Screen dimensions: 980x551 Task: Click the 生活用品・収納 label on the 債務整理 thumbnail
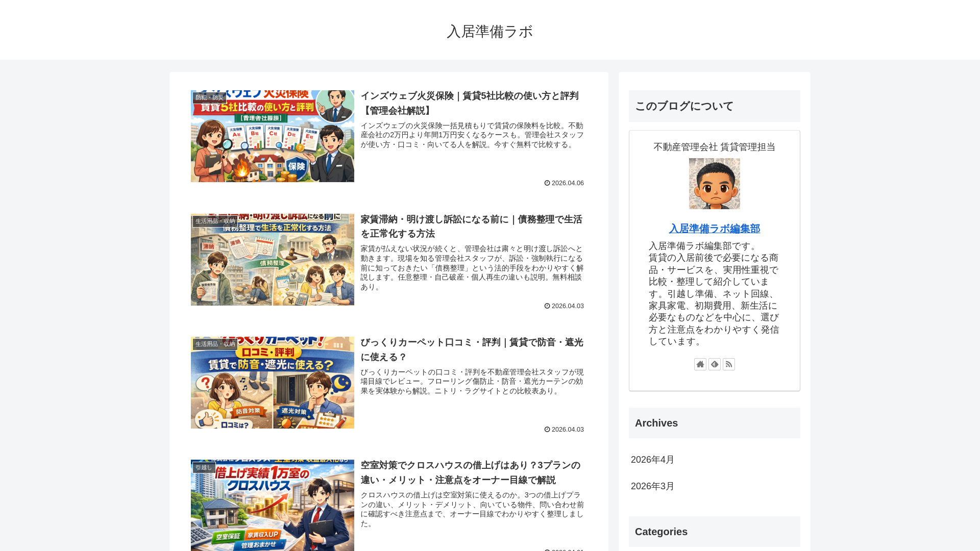point(215,221)
